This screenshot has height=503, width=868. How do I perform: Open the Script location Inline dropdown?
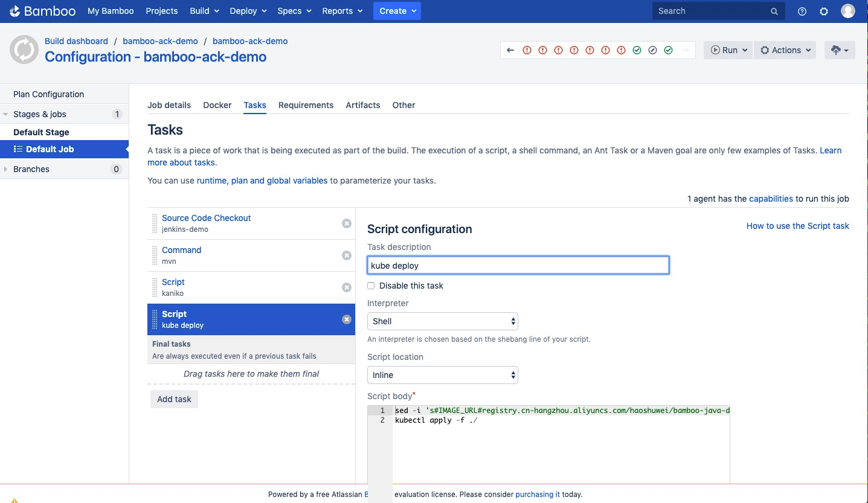[443, 375]
